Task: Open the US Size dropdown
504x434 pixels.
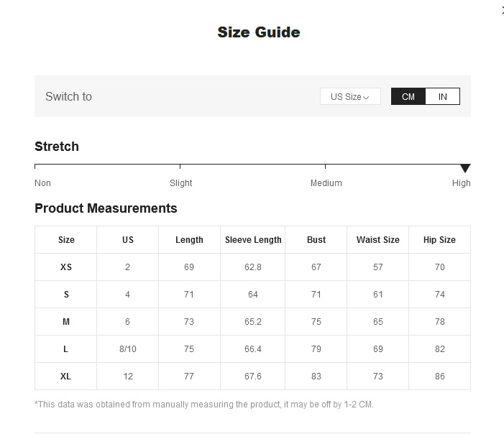Action: 349,96
